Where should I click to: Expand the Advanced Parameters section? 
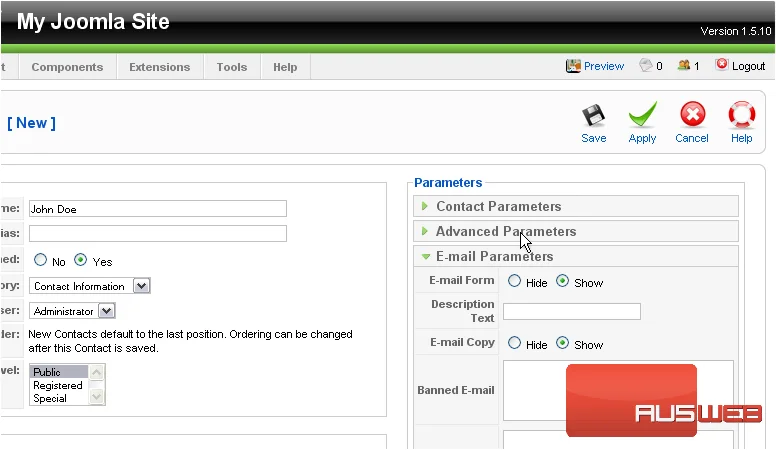tap(576, 231)
